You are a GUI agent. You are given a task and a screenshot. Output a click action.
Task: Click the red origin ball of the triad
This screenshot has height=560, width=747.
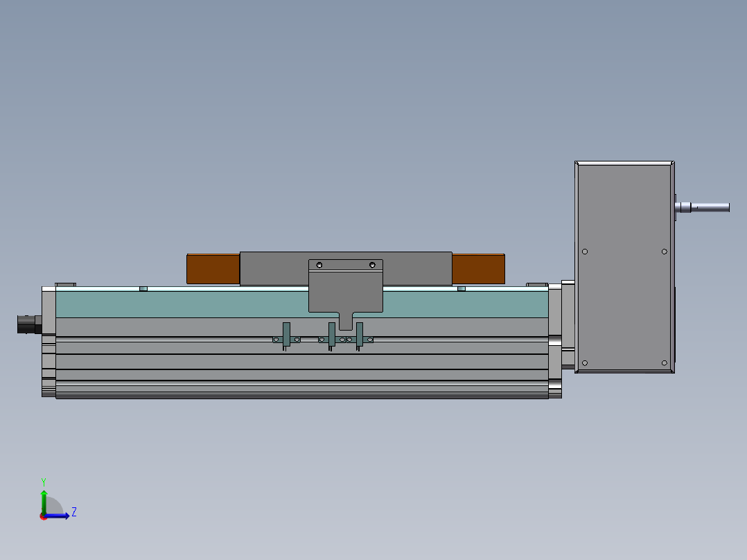(x=44, y=516)
